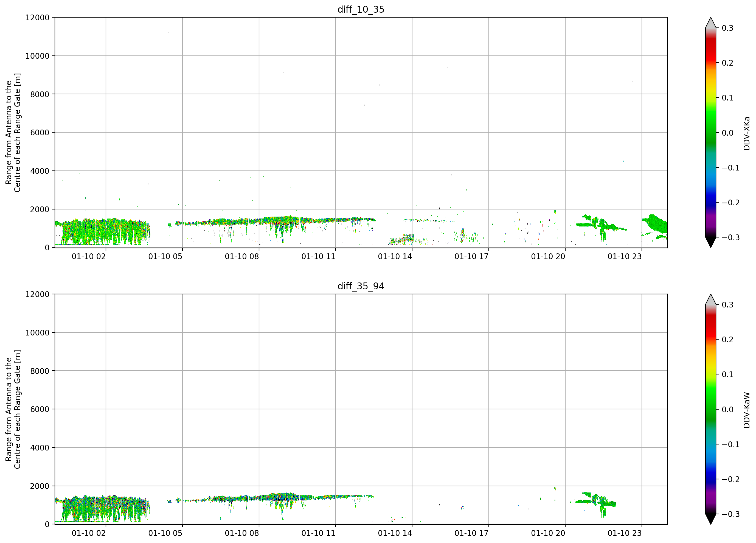756x543 pixels.
Task: Click the 4000 y-tick in diff_10_35 plot
Action: tap(40, 171)
